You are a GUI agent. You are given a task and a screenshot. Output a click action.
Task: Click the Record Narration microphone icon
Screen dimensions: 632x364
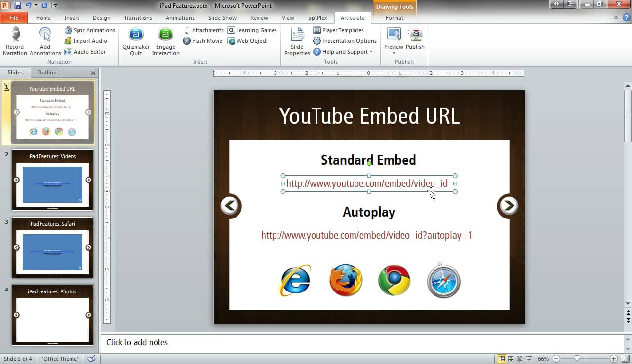15,34
